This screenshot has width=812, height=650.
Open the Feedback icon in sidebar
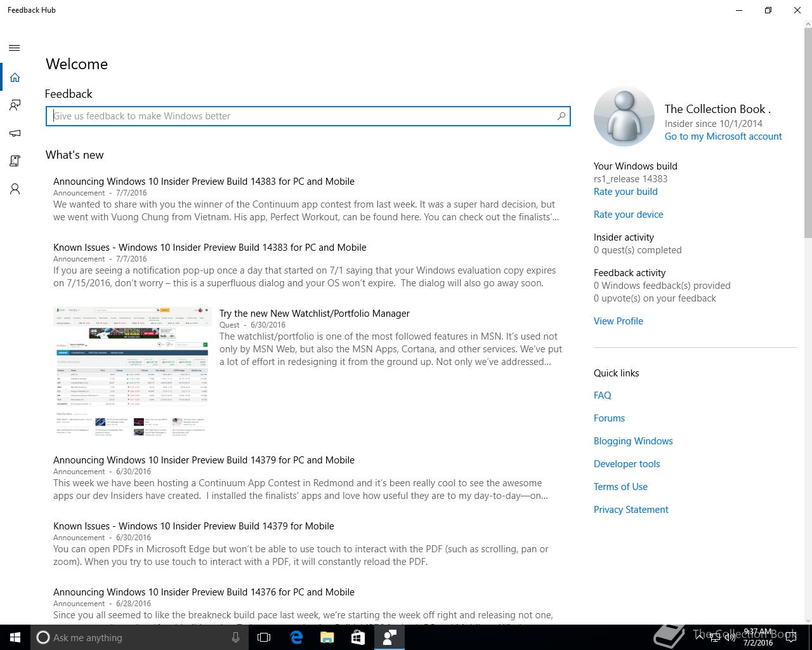[x=15, y=105]
